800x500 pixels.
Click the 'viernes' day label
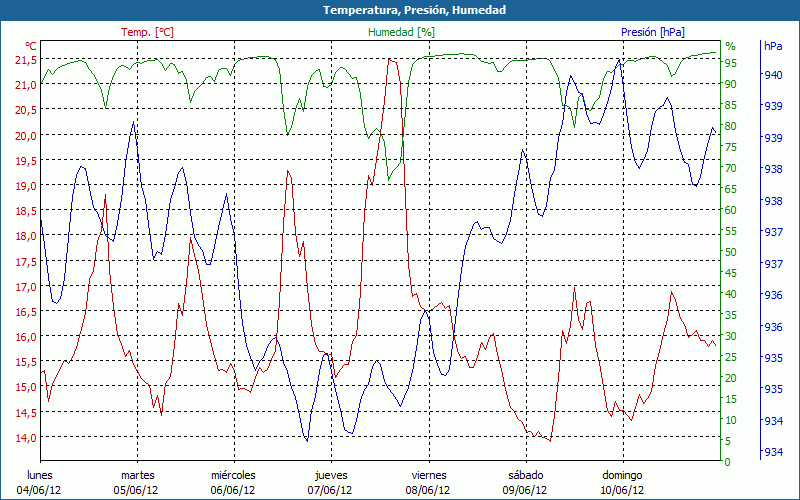[x=428, y=475]
